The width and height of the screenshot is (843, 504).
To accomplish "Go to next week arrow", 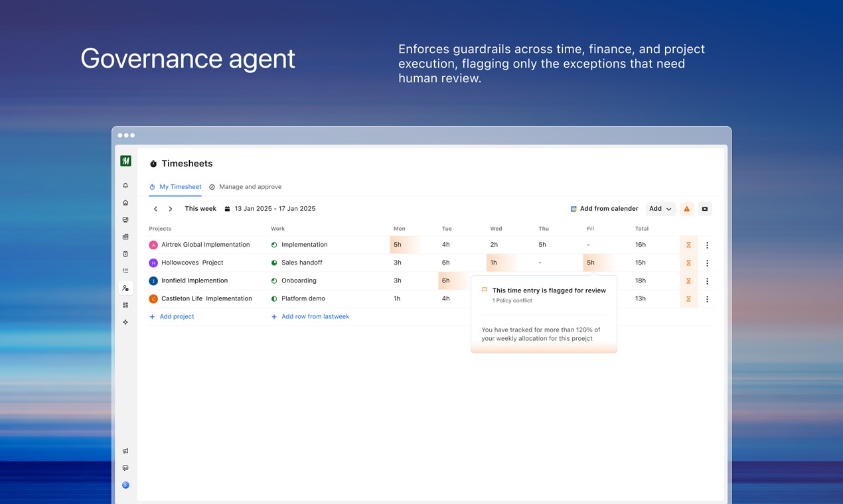I will (171, 209).
